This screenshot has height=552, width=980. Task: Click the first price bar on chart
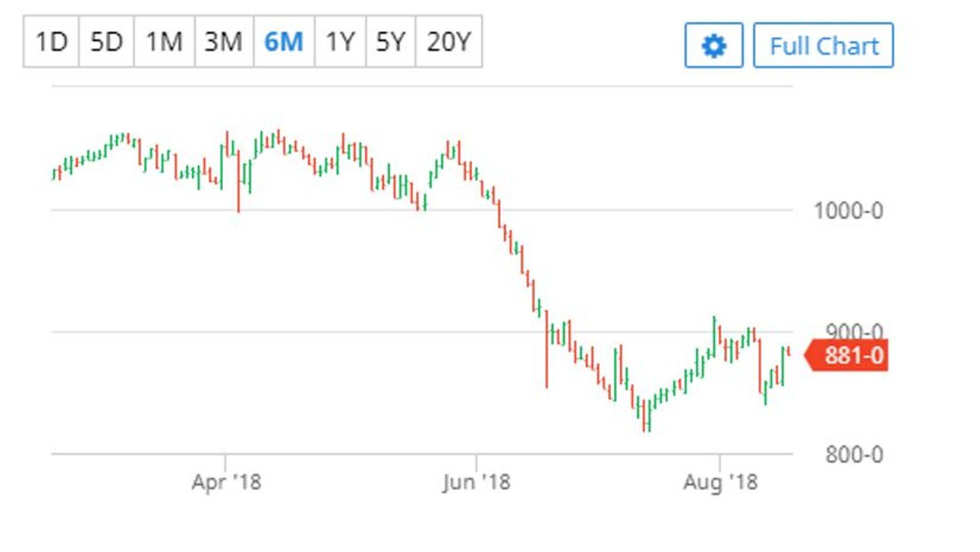(x=54, y=174)
